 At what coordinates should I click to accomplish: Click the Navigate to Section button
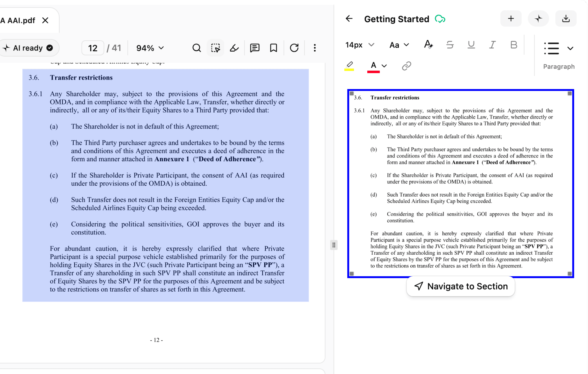(461, 286)
